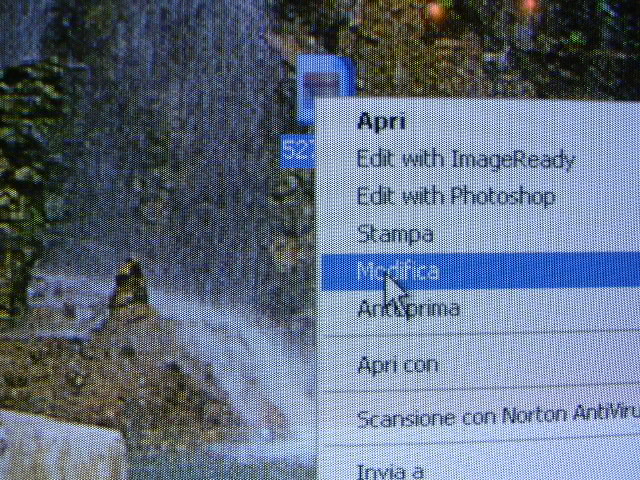Click the separator line below Anteprima
Image resolution: width=640 pixels, height=480 pixels.
(480, 337)
